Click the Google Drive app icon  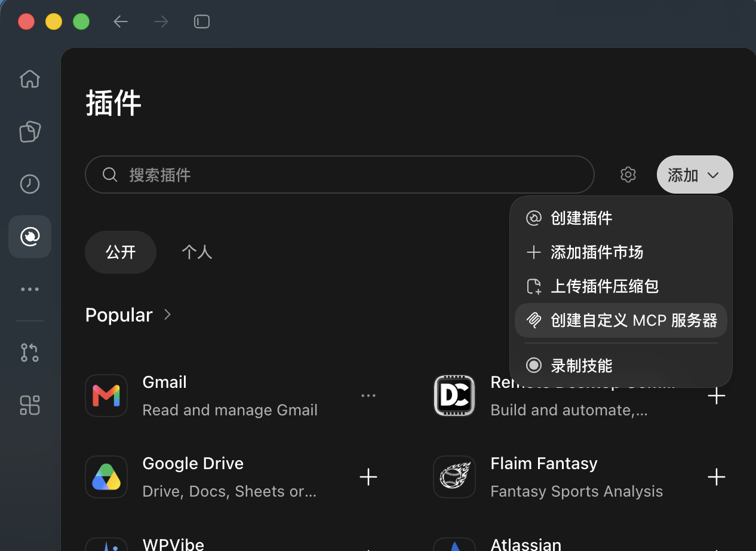pyautogui.click(x=106, y=477)
